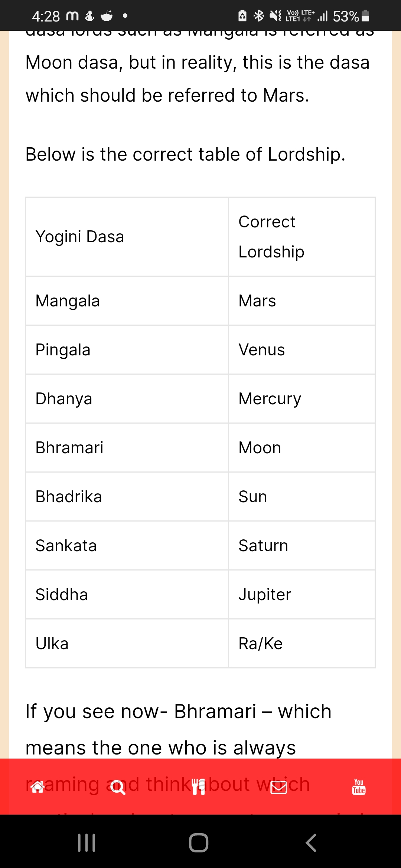The width and height of the screenshot is (401, 868).
Task: Tap the Correct Lordship header cell
Action: pos(301,237)
